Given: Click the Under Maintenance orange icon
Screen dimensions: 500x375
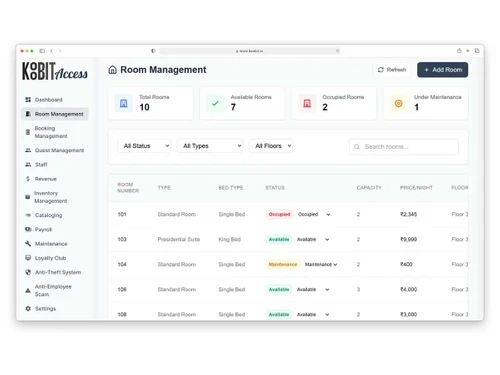Looking at the screenshot, I should 399,103.
